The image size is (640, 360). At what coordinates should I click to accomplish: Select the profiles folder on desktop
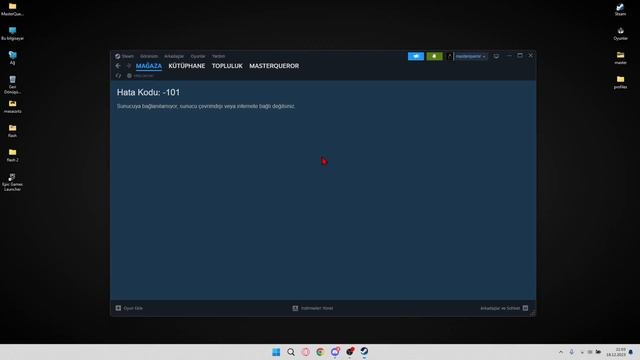[x=620, y=82]
